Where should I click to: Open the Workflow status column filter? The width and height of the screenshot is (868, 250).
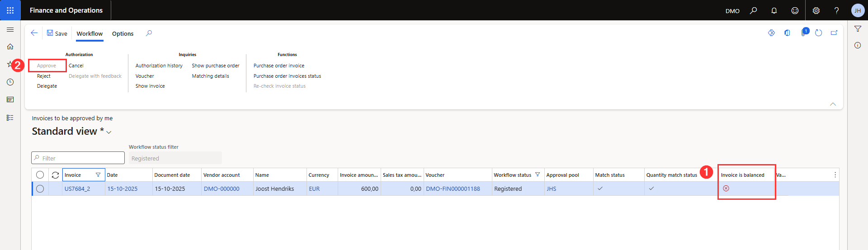[x=538, y=175]
